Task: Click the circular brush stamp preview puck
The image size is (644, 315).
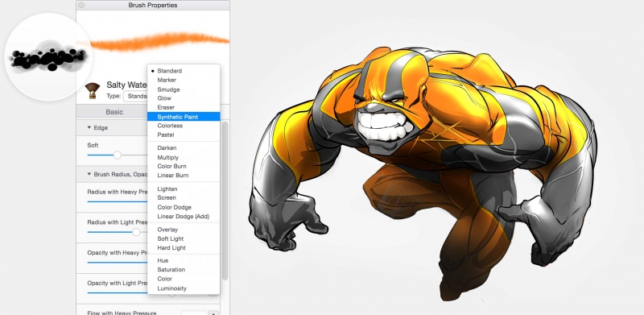Action: 48,56
